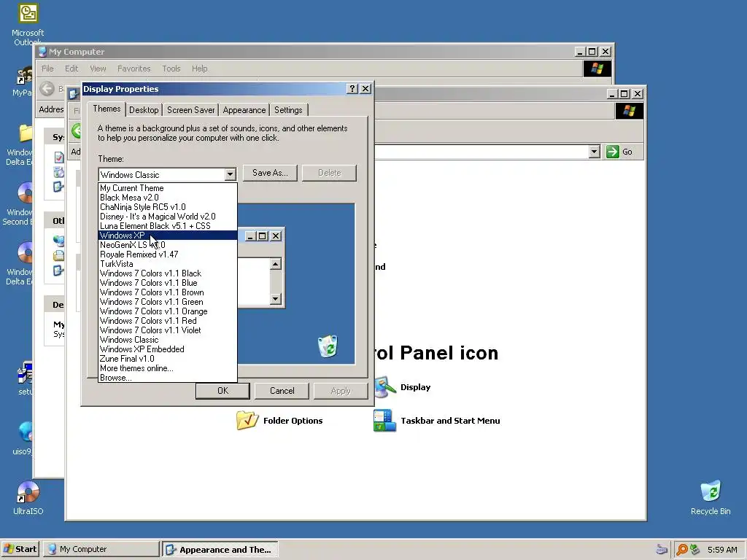Select More themes online... entry

pyautogui.click(x=167, y=368)
